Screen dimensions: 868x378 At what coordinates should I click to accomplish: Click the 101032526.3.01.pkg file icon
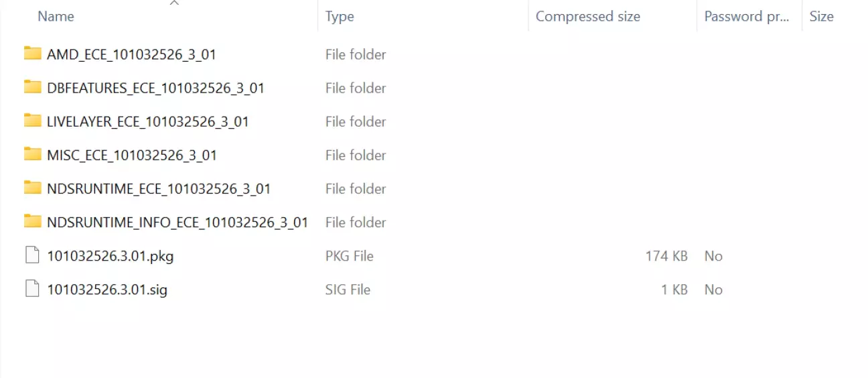[32, 255]
